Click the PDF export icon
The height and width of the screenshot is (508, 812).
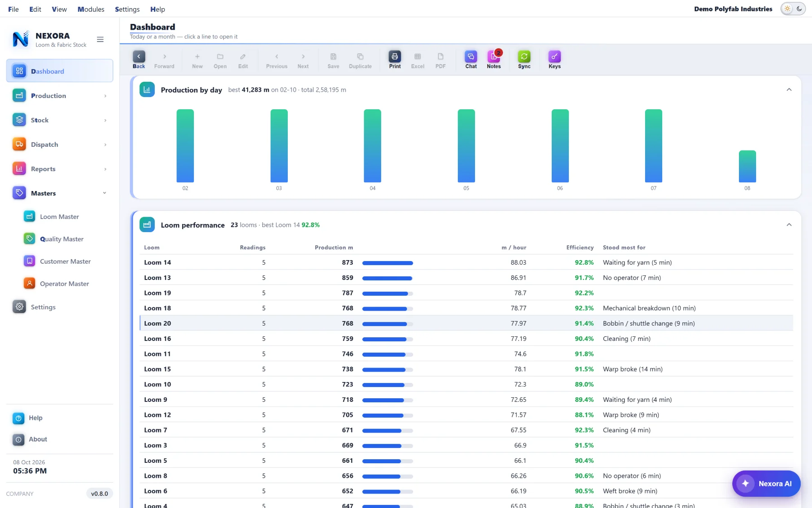pos(441,56)
